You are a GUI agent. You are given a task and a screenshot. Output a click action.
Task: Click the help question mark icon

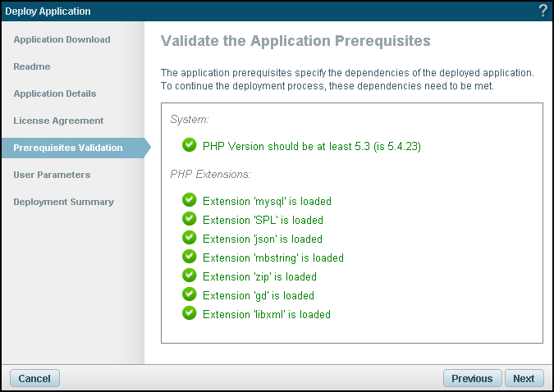coord(543,11)
